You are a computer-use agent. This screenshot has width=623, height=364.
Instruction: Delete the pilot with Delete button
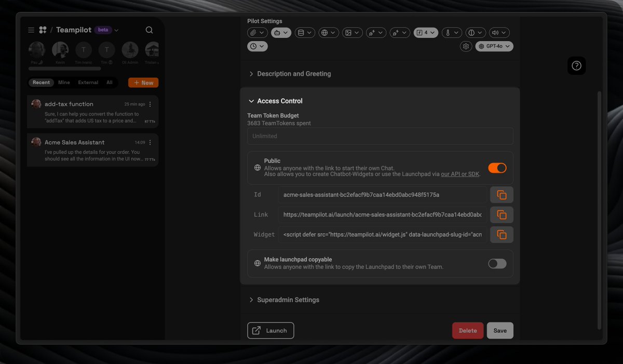pyautogui.click(x=468, y=331)
